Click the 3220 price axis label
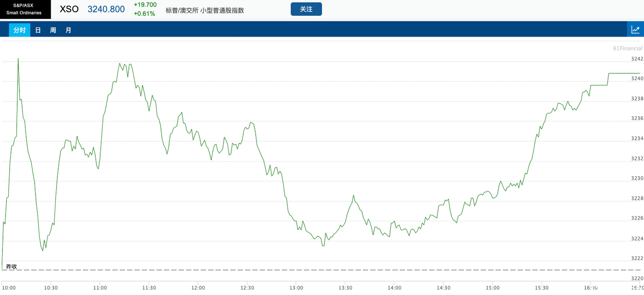Image resolution: width=644 pixels, height=295 pixels. [637, 278]
